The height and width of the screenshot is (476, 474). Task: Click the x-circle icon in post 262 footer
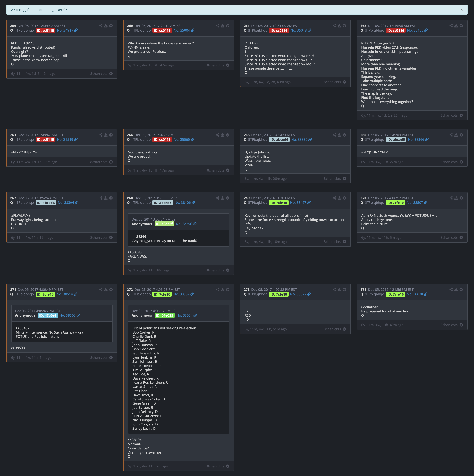(x=461, y=115)
